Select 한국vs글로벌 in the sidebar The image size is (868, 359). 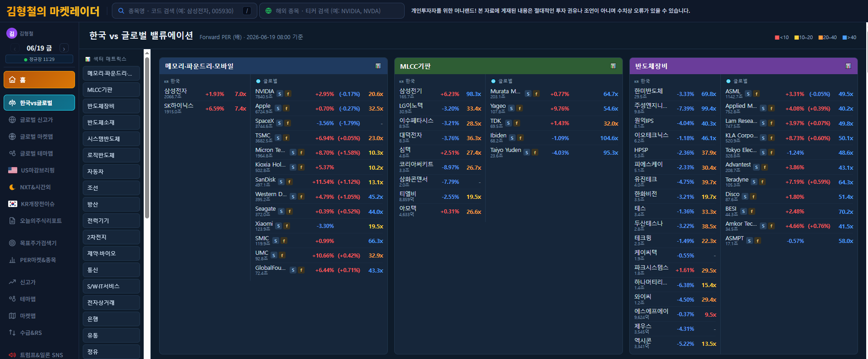pyautogui.click(x=39, y=103)
